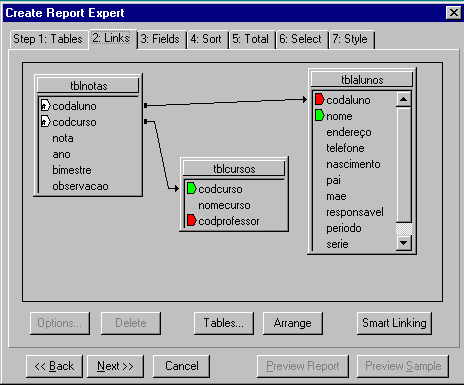Click the Arrange button
464x385 pixels.
point(293,323)
